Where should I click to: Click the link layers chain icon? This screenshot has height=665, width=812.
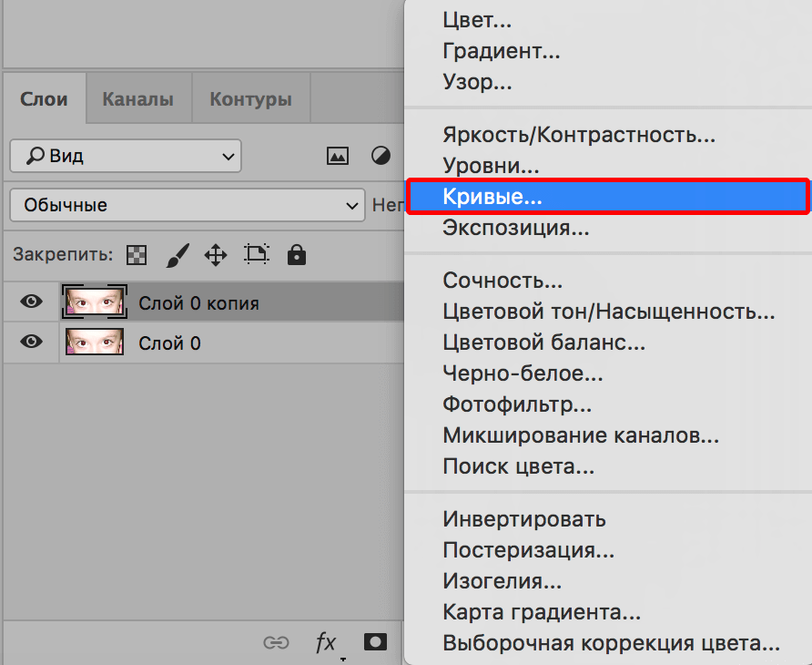pos(276,642)
